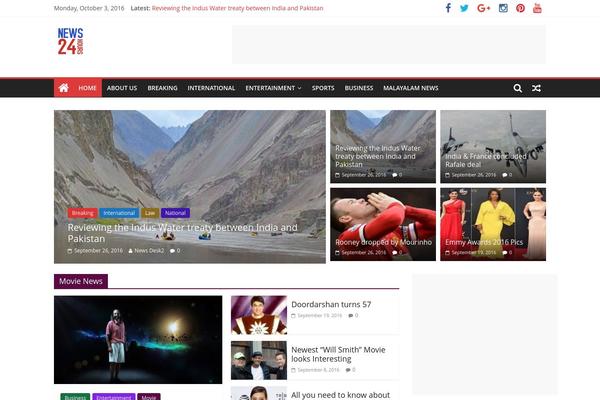Open the Movie News large featured thumbnail
The width and height of the screenshot is (600, 400).
click(138, 340)
